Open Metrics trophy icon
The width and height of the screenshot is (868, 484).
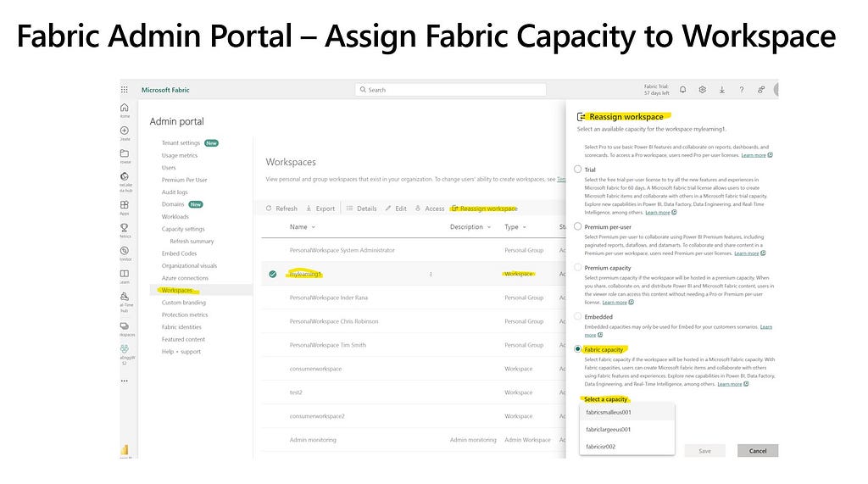tap(125, 228)
